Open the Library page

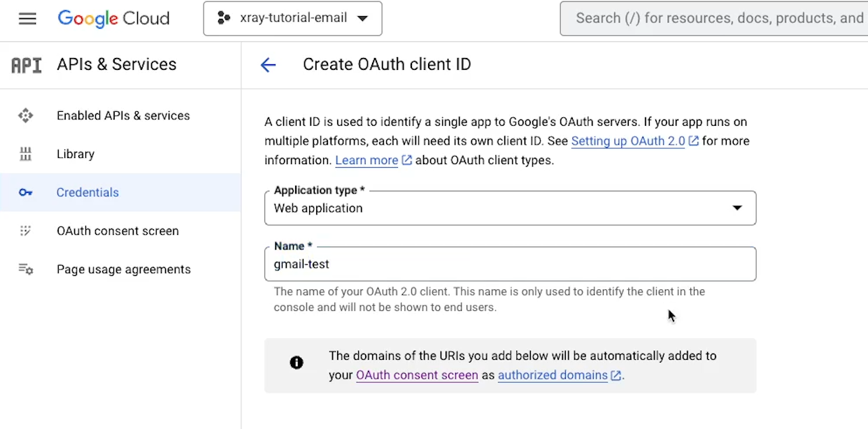(x=76, y=154)
